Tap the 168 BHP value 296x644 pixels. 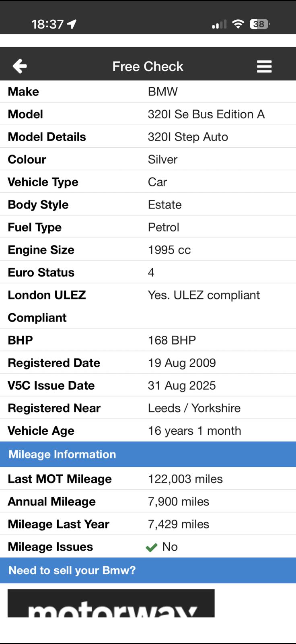(172, 341)
